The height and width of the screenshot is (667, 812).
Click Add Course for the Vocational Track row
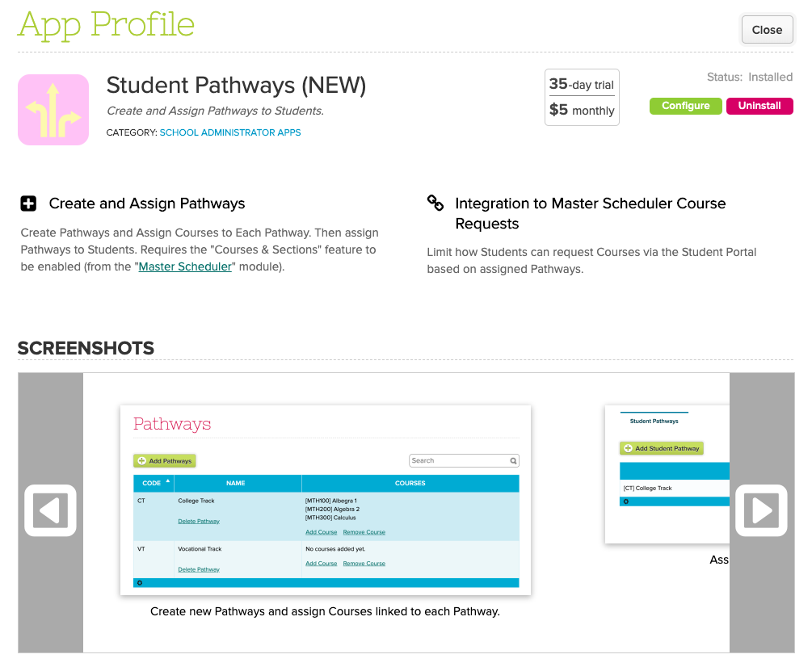(321, 563)
